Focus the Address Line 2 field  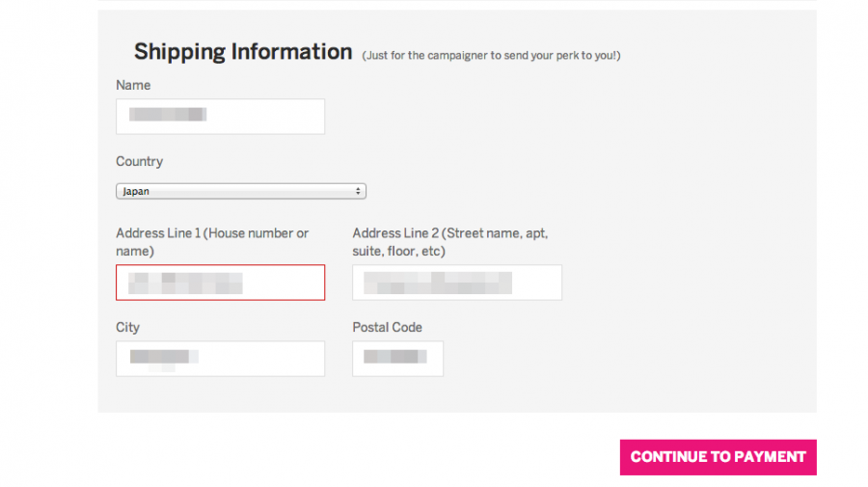[x=457, y=283]
